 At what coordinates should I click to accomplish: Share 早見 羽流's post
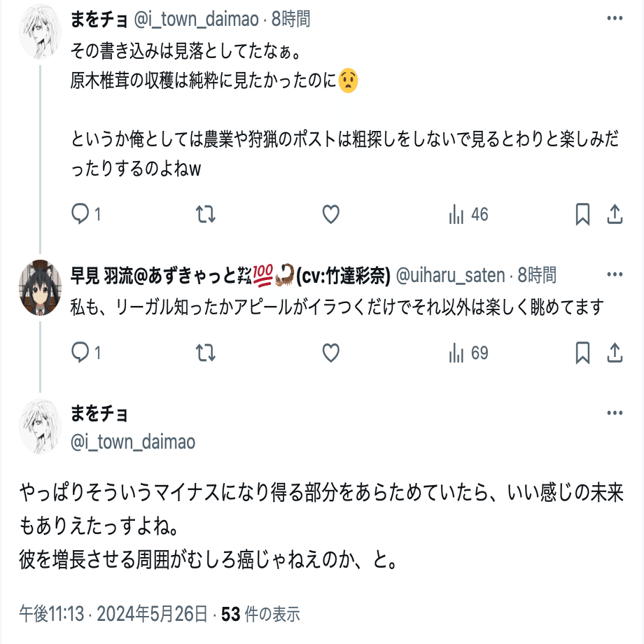615,353
